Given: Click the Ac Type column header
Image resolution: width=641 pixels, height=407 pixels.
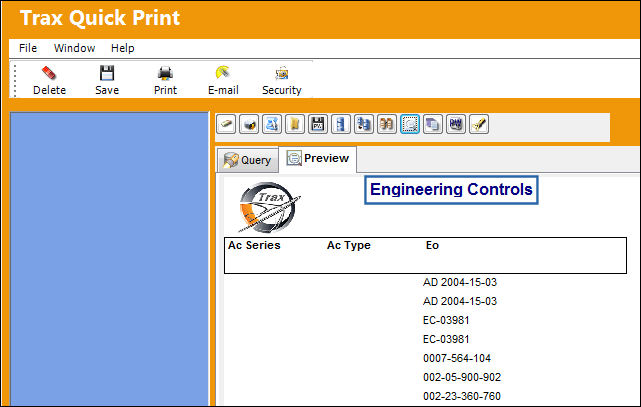Looking at the screenshot, I should [349, 245].
